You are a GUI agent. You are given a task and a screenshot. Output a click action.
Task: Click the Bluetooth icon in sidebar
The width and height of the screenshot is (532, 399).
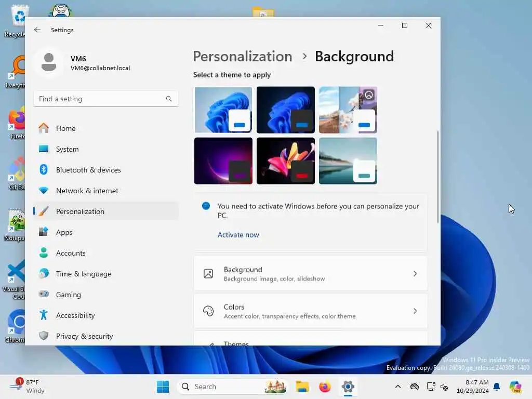[x=44, y=170]
